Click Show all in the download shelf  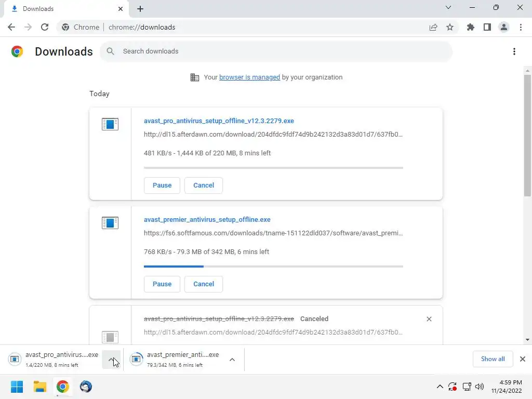click(x=493, y=359)
